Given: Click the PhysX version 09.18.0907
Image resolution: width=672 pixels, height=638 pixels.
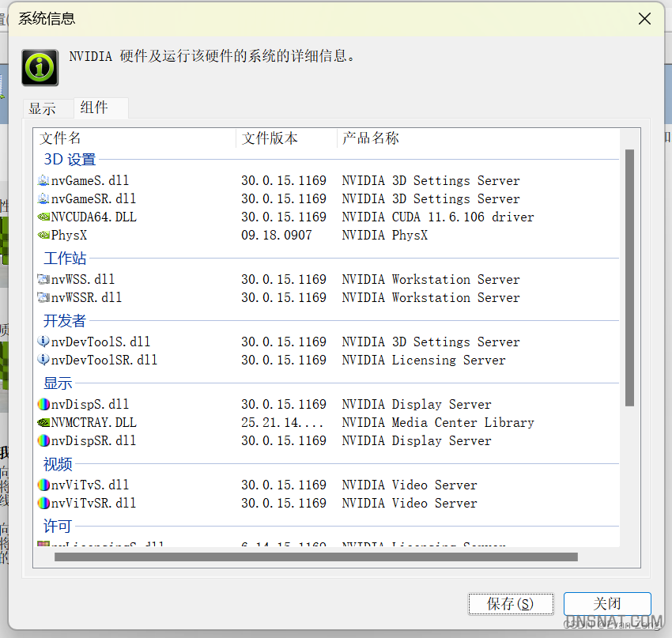Looking at the screenshot, I should click(277, 235).
